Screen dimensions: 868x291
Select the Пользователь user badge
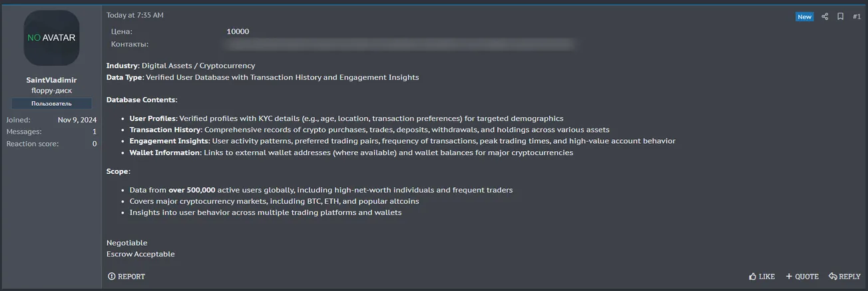[51, 104]
